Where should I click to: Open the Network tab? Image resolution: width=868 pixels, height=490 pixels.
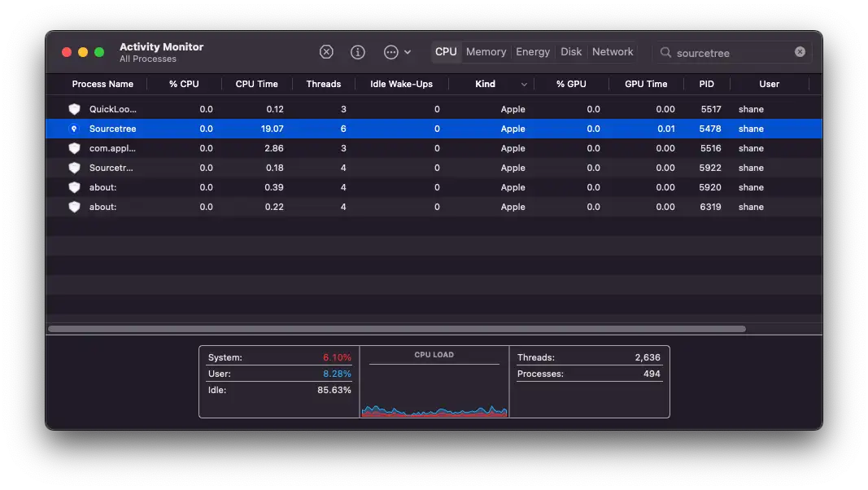[x=613, y=51]
